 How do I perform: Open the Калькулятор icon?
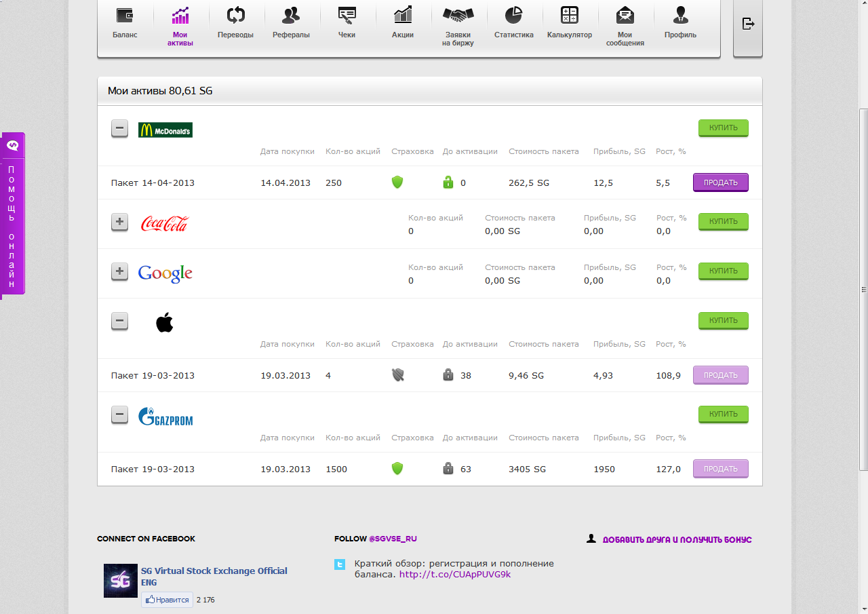pos(570,15)
